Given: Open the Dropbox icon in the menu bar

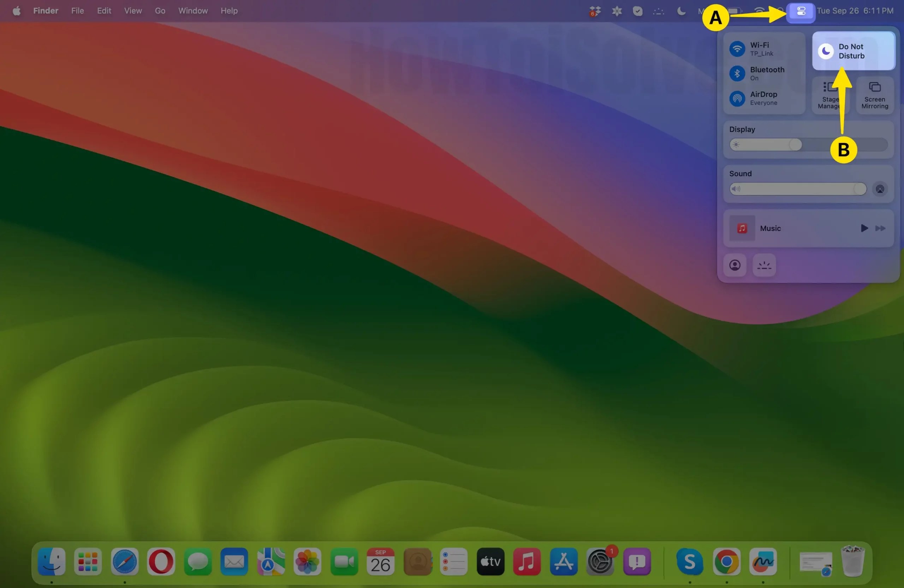Looking at the screenshot, I should 594,11.
